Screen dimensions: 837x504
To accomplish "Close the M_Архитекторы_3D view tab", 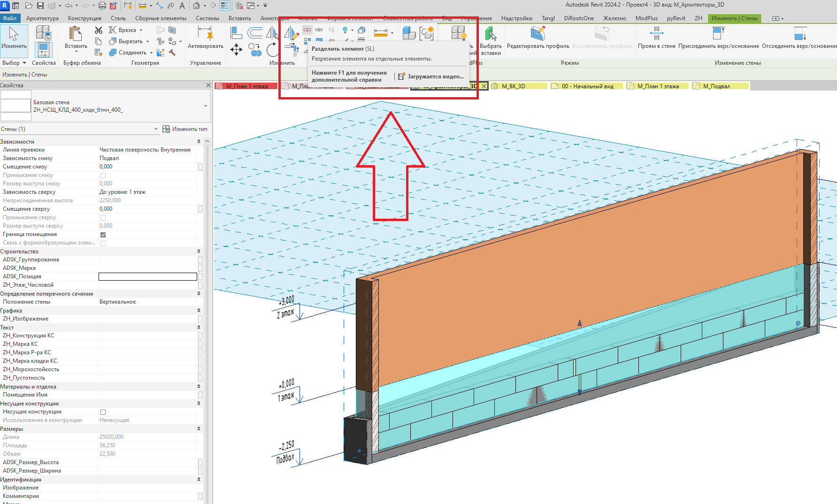I will pyautogui.click(x=484, y=86).
